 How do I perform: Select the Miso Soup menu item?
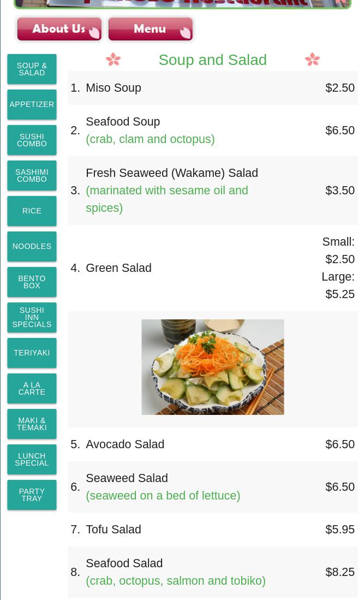click(213, 88)
